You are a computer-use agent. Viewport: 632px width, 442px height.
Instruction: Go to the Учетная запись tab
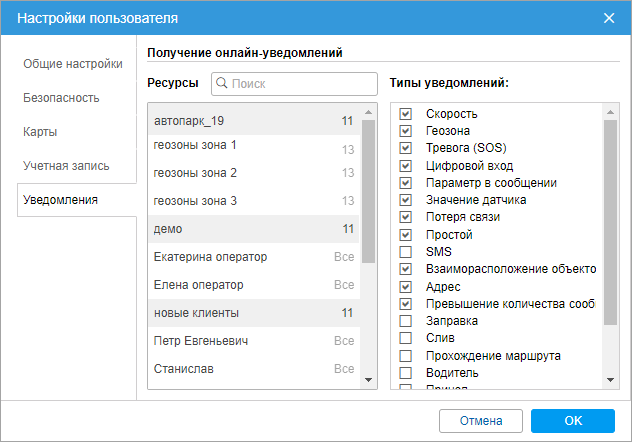click(66, 166)
